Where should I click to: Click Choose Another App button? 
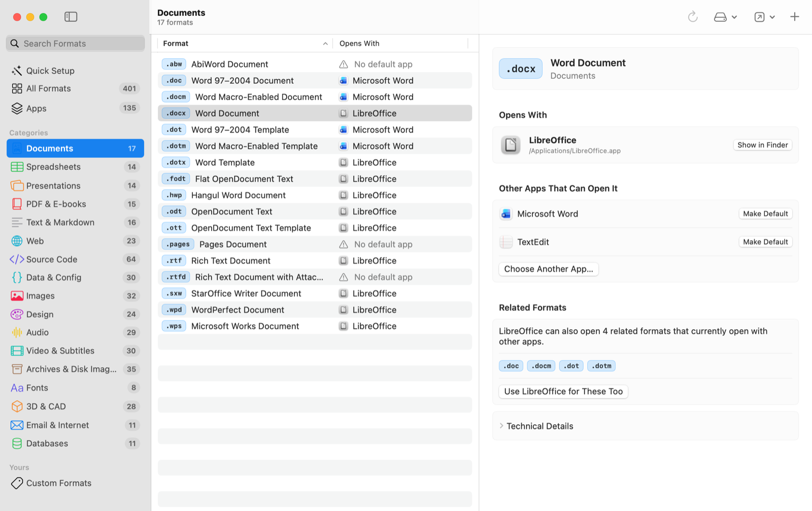pos(549,269)
